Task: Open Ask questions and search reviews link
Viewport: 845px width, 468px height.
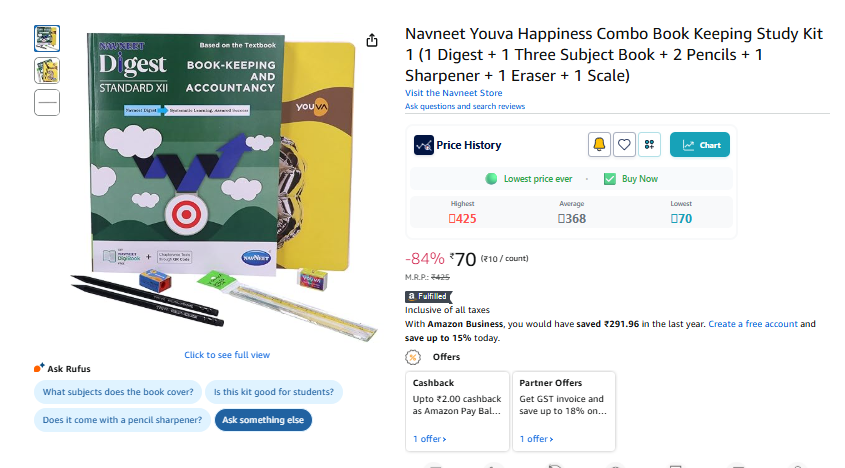Action: tap(464, 106)
